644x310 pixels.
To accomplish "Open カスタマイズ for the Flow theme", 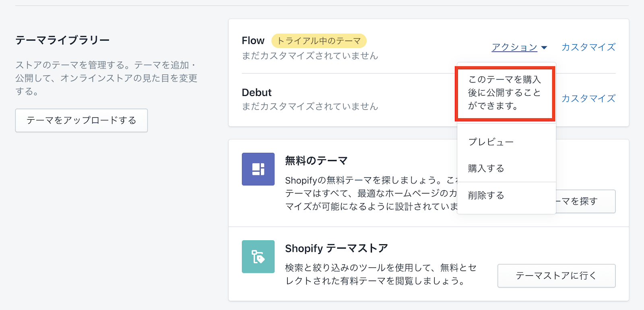I will click(588, 47).
